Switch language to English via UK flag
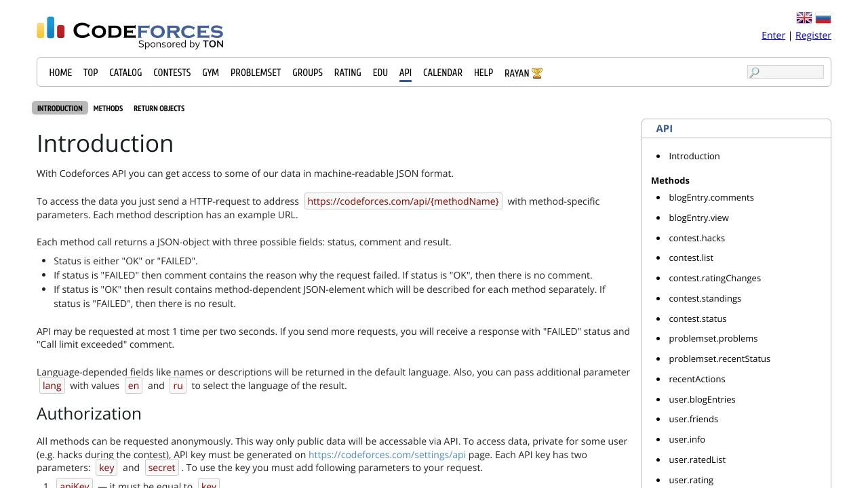 coord(804,18)
